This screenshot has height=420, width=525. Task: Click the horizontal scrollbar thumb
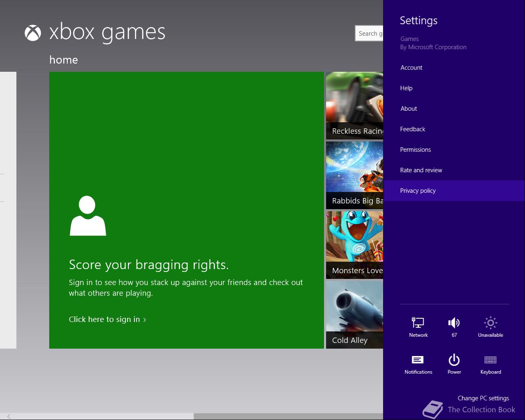pyautogui.click(x=288, y=416)
